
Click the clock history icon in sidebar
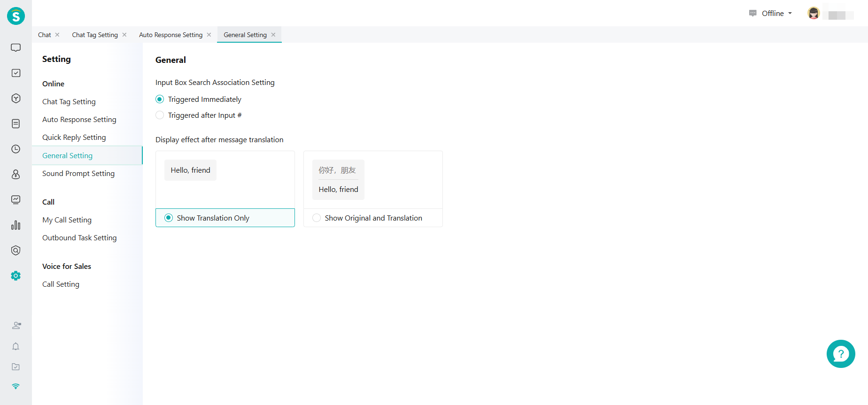(x=15, y=149)
